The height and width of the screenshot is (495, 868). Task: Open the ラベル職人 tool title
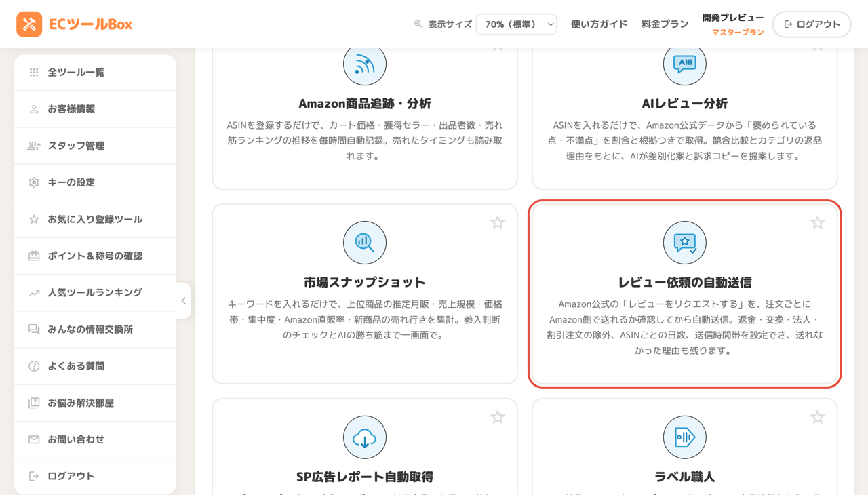pyautogui.click(x=685, y=477)
